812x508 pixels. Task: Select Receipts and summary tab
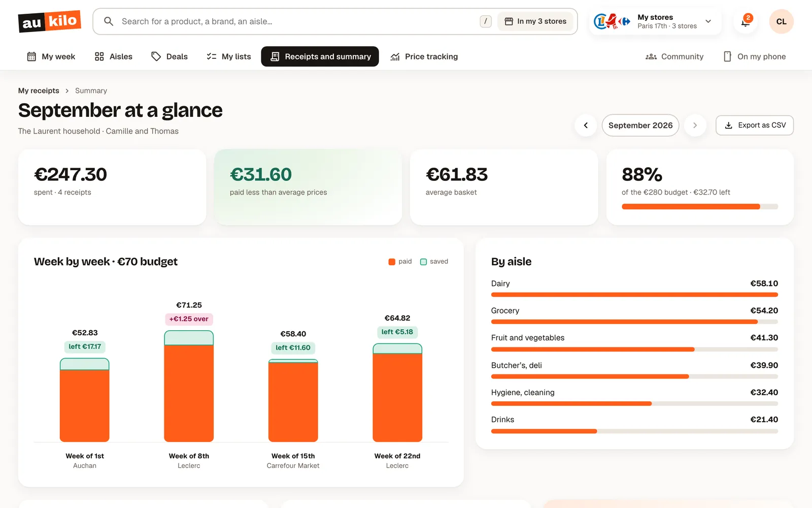pyautogui.click(x=320, y=56)
